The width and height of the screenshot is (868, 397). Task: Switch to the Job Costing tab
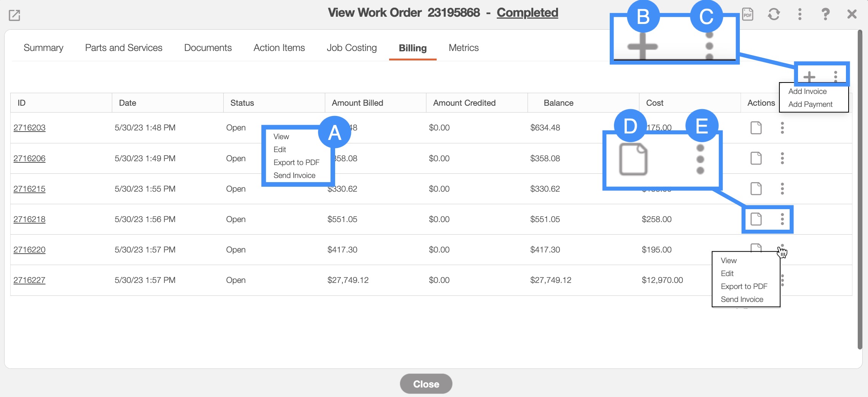pos(351,48)
